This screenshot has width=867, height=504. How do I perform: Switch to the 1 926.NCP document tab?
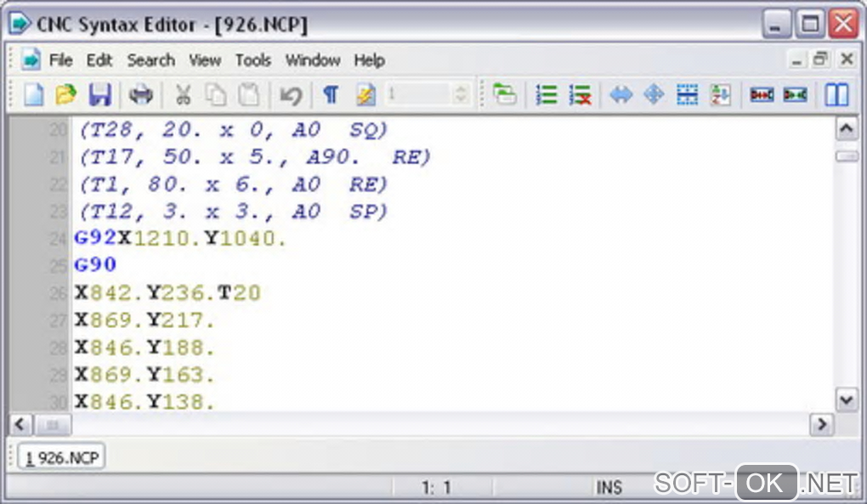tap(62, 457)
